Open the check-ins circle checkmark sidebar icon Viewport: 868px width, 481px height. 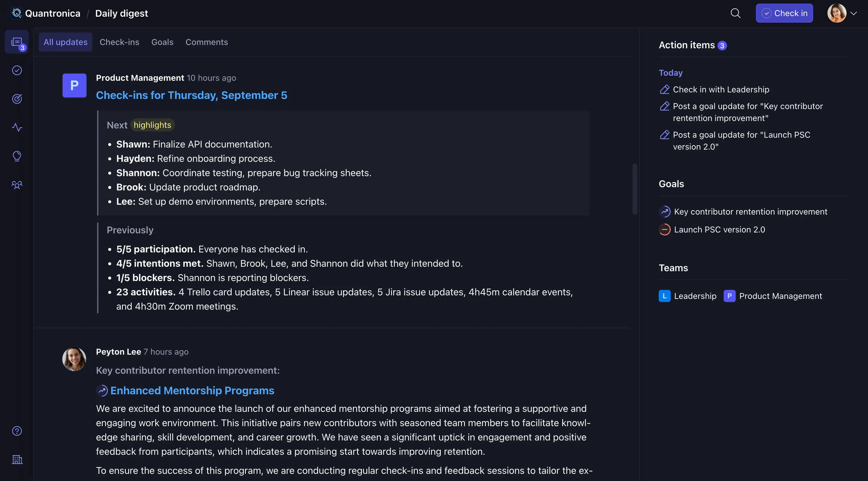[17, 70]
